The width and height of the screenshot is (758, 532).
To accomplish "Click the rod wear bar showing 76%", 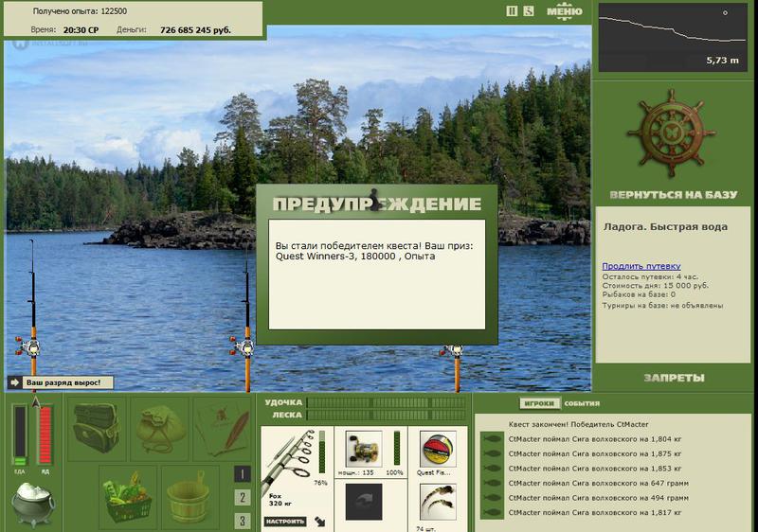I will coord(322,452).
